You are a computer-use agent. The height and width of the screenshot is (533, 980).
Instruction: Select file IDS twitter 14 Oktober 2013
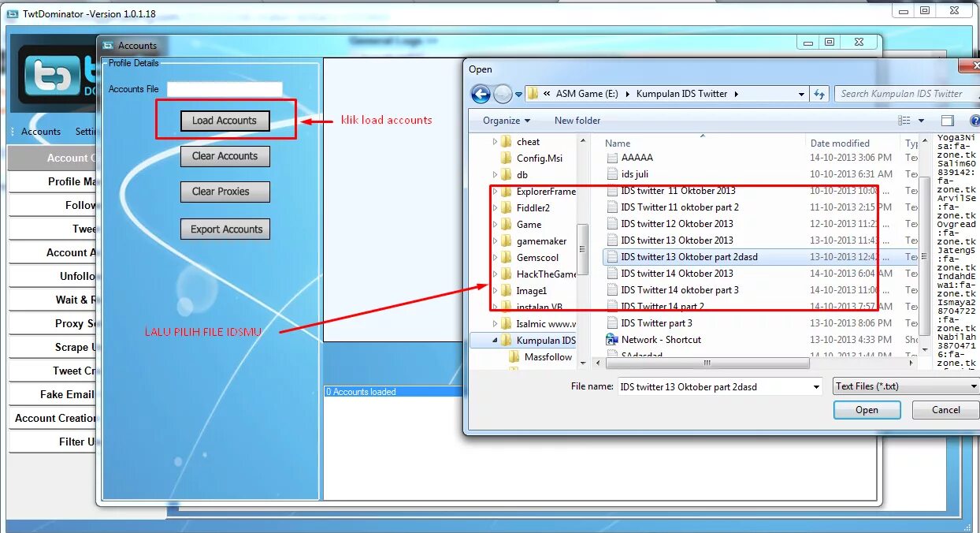pos(677,274)
